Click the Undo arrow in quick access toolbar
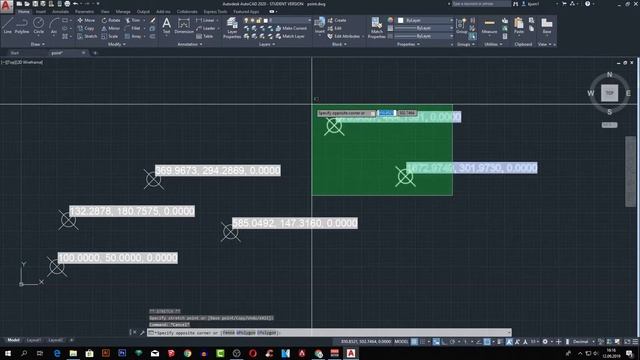 [x=75, y=4]
